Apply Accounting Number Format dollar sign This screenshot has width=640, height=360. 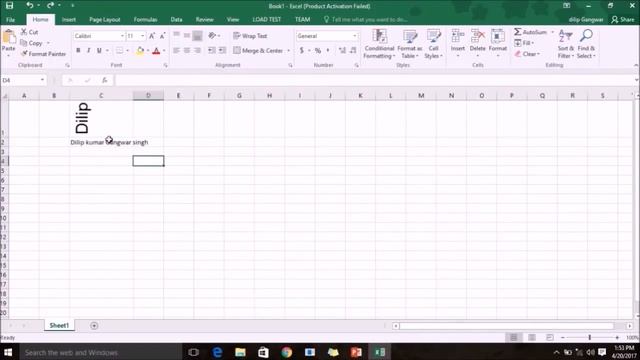pyautogui.click(x=302, y=50)
